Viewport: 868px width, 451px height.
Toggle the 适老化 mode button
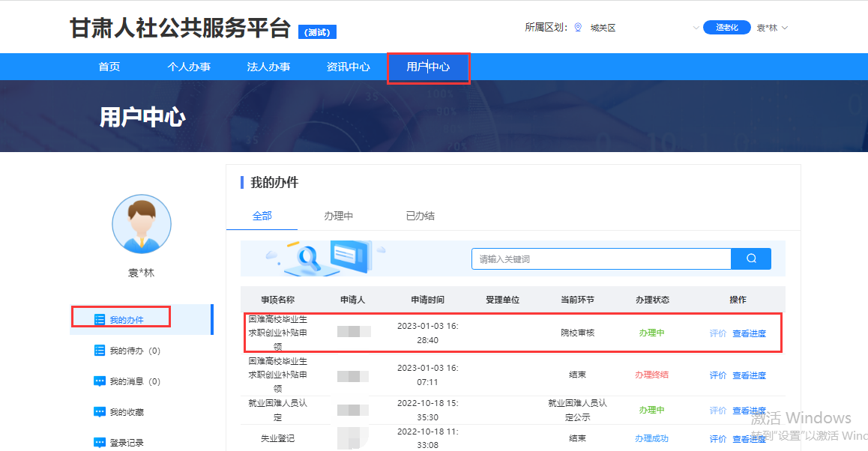click(726, 28)
